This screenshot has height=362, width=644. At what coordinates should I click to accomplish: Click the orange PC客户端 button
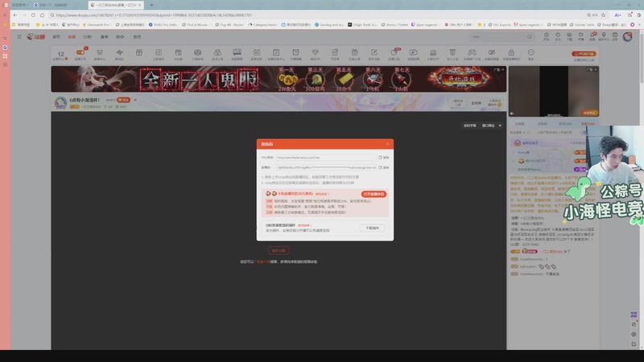[584, 54]
